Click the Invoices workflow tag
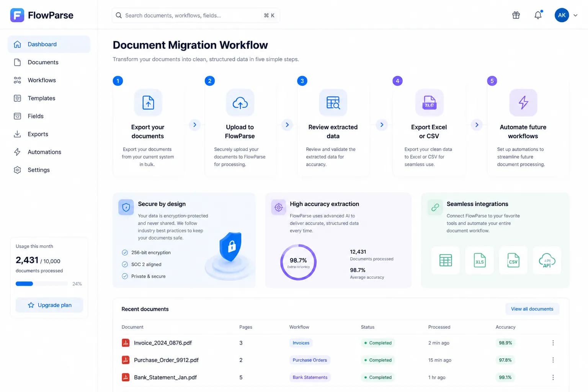The width and height of the screenshot is (588, 392). pos(301,343)
